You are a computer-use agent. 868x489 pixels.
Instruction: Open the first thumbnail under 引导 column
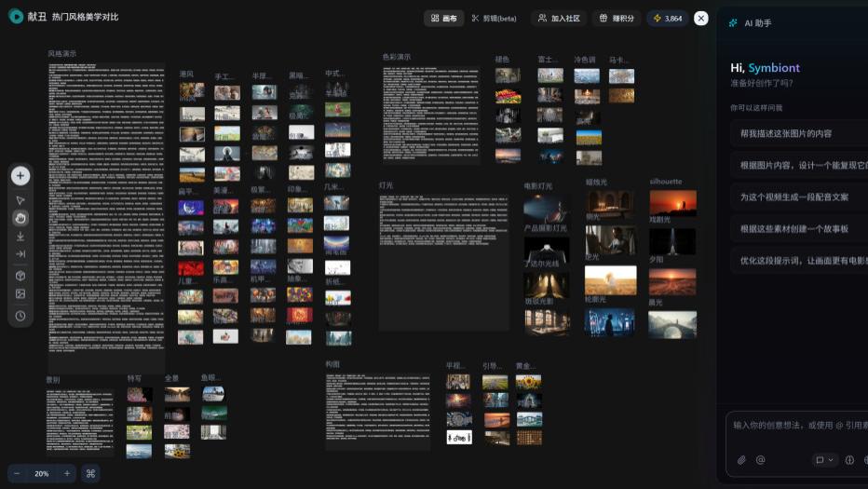[495, 382]
